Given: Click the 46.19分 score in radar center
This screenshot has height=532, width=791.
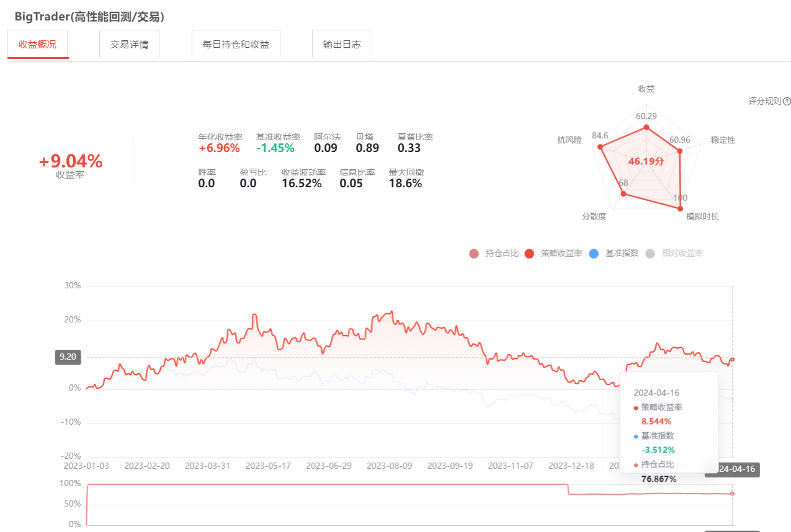Looking at the screenshot, I should 646,161.
